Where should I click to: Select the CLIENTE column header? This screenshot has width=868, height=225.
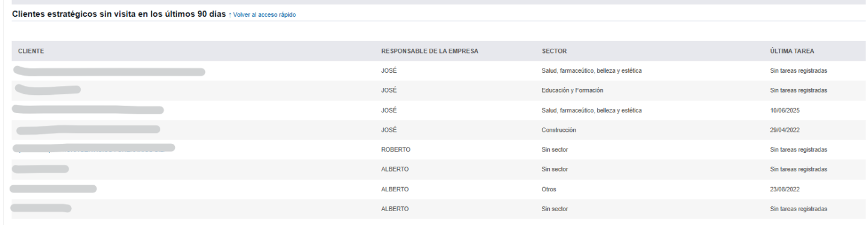(31, 51)
